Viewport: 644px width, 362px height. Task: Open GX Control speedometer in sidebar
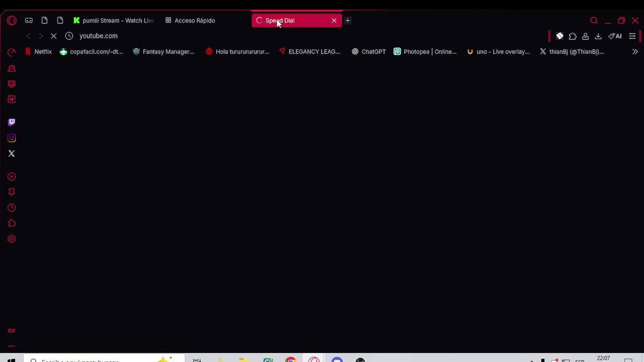(x=12, y=52)
